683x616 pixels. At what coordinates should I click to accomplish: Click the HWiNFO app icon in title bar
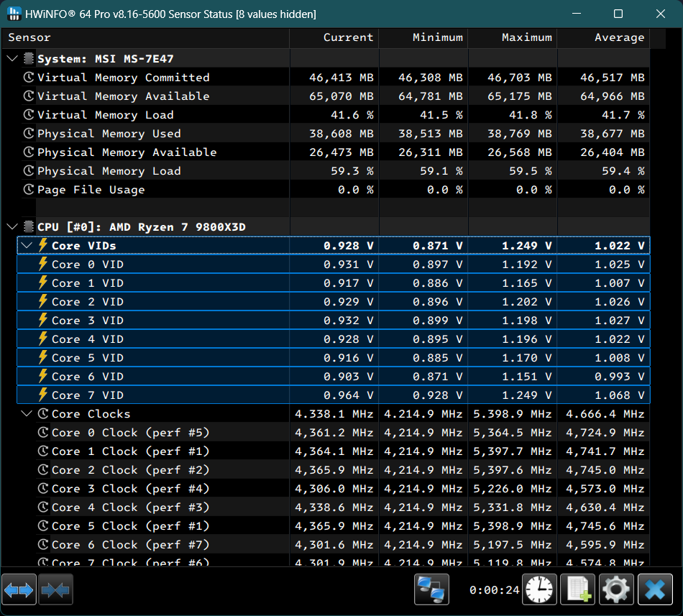[14, 14]
